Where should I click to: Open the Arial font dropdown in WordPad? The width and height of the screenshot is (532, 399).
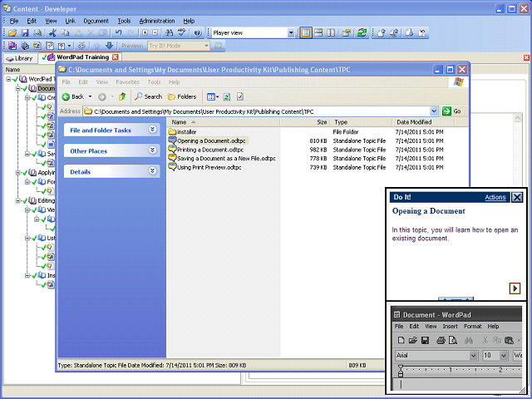point(473,356)
